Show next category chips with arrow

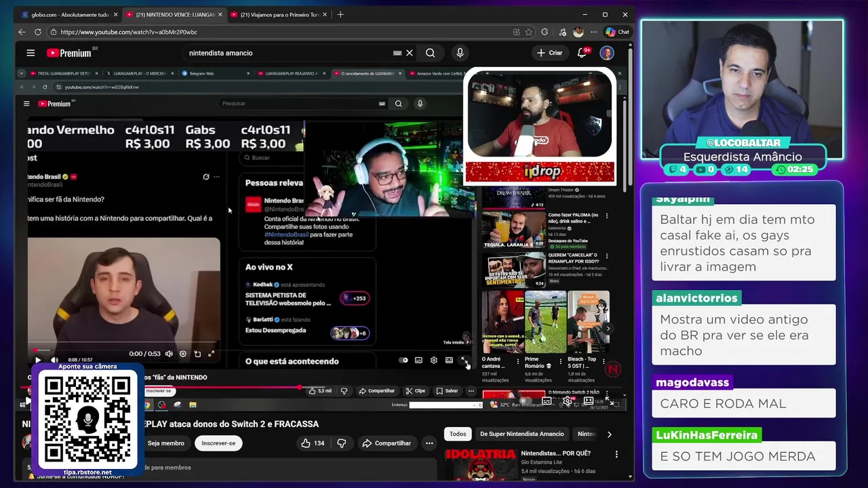[x=609, y=434]
